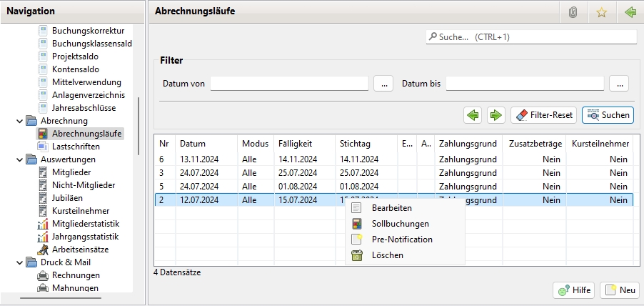Click the star favorites icon
The image size is (644, 306).
pos(601,12)
